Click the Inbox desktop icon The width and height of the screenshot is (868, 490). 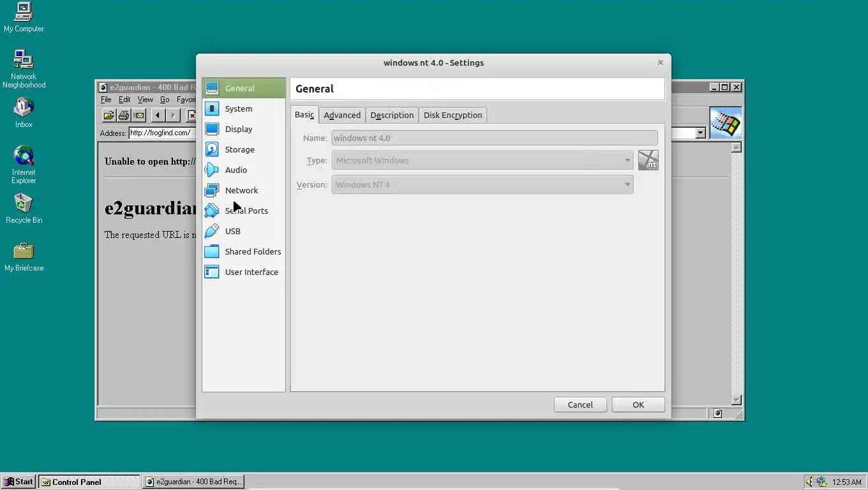24,113
